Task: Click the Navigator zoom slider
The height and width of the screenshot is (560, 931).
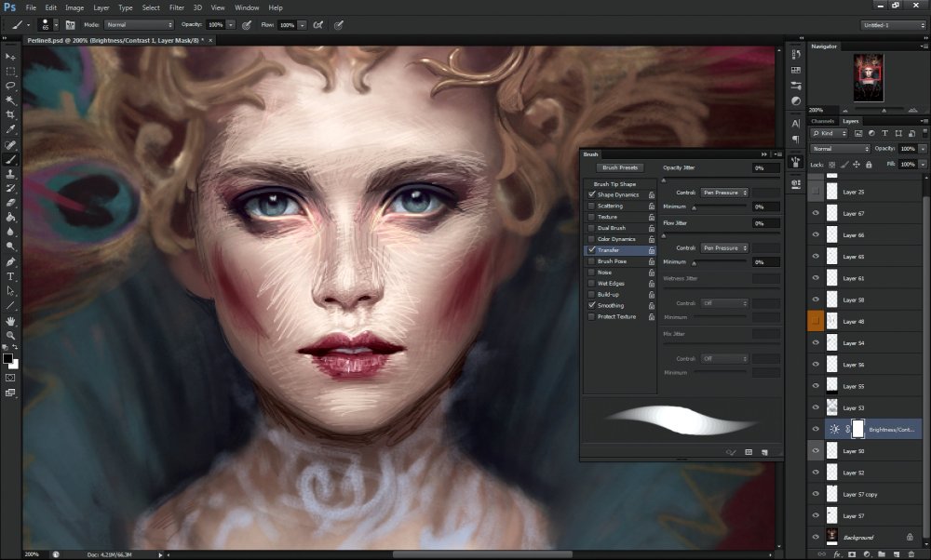Action: pos(884,111)
